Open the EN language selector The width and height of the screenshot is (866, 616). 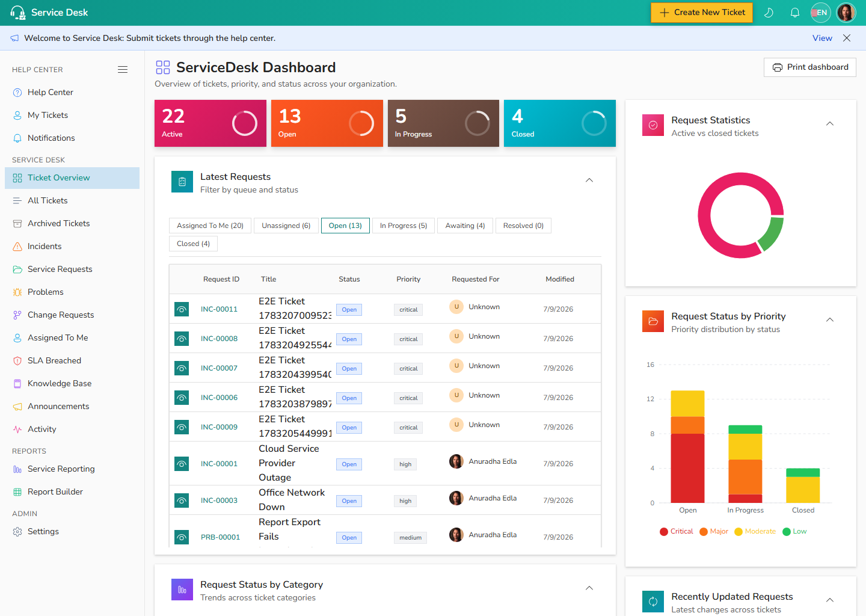tap(820, 13)
